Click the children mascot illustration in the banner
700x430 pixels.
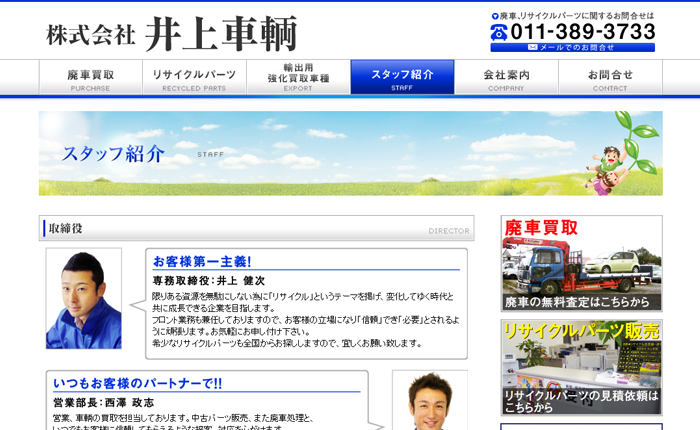click(x=606, y=171)
